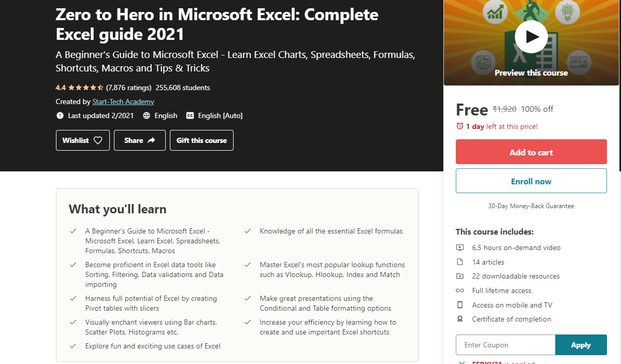Image resolution: width=621 pixels, height=364 pixels.
Task: Click the last updated badge icon
Action: coord(60,115)
